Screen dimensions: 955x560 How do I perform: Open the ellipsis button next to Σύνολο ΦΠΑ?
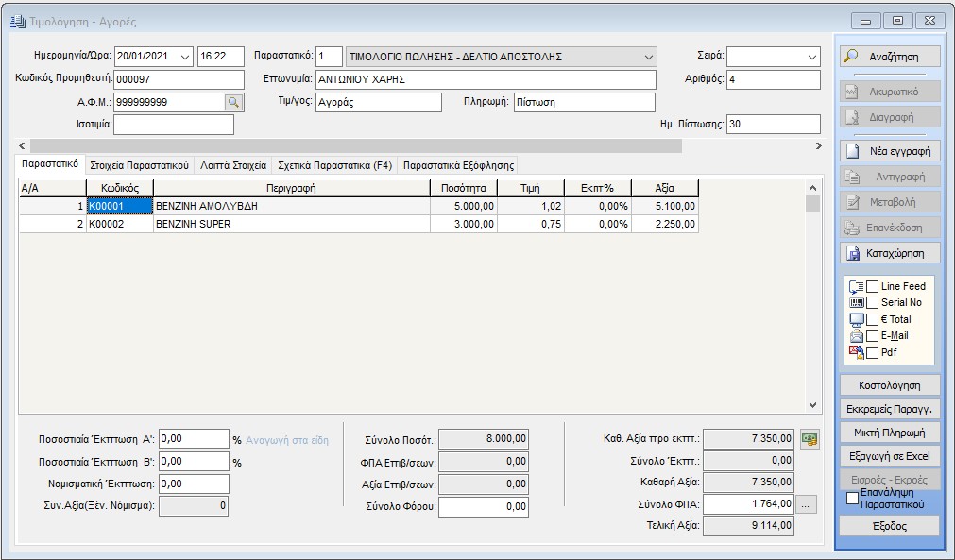click(x=806, y=504)
